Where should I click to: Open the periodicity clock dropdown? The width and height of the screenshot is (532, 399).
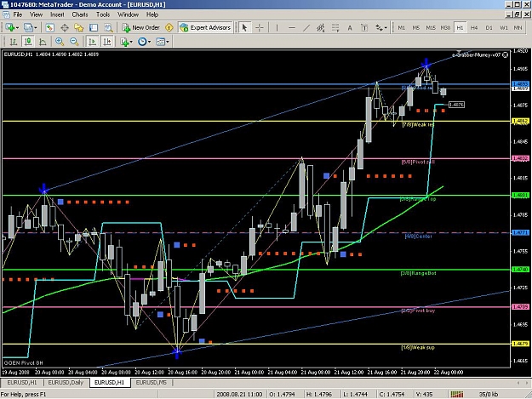pyautogui.click(x=144, y=42)
